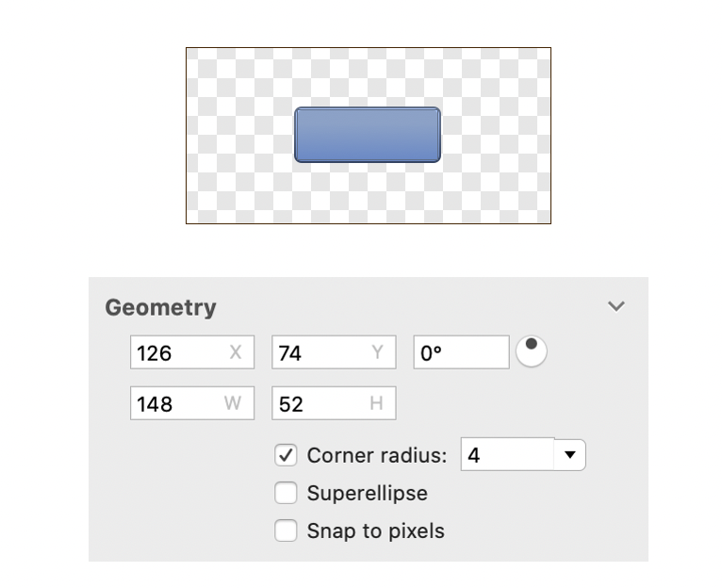
Task: Click the Geometry section heading
Action: 160,307
